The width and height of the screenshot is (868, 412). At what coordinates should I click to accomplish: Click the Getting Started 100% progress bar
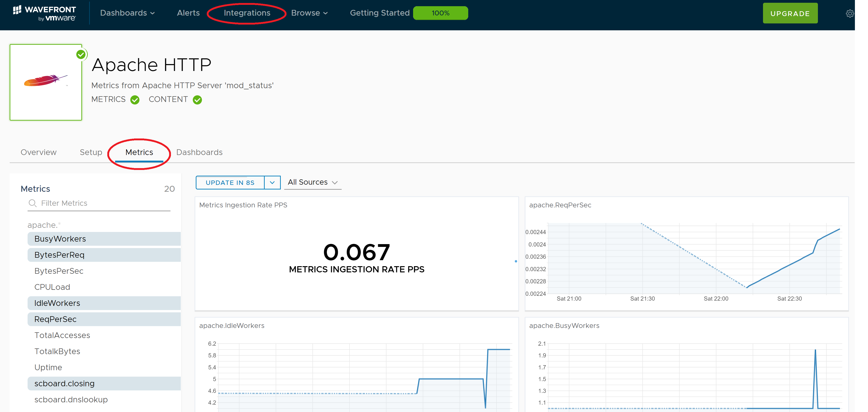[x=440, y=13]
